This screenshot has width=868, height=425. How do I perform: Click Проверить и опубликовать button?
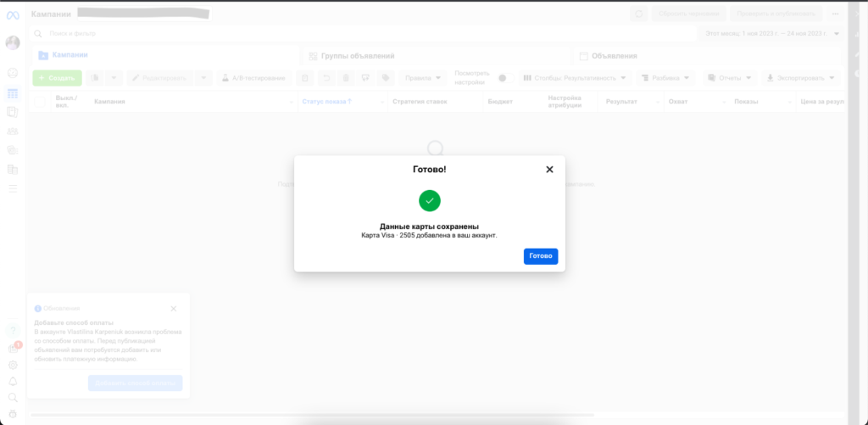click(776, 14)
